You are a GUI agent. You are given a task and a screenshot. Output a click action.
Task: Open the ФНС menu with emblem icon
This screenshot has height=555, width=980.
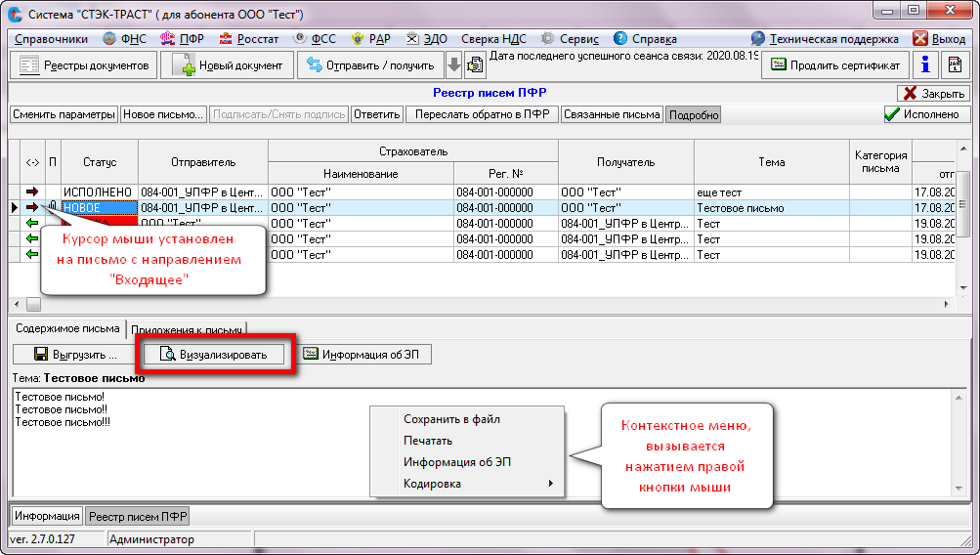(124, 39)
